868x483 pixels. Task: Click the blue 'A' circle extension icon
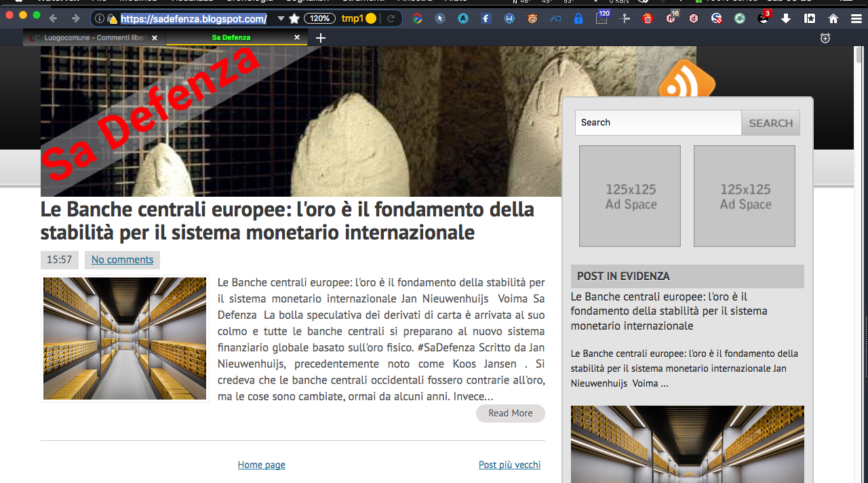(x=463, y=18)
